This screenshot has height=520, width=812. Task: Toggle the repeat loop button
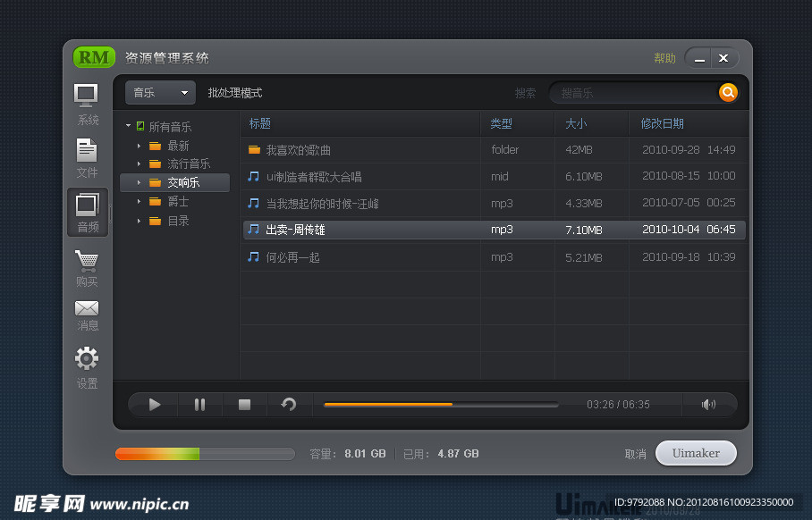click(x=288, y=405)
